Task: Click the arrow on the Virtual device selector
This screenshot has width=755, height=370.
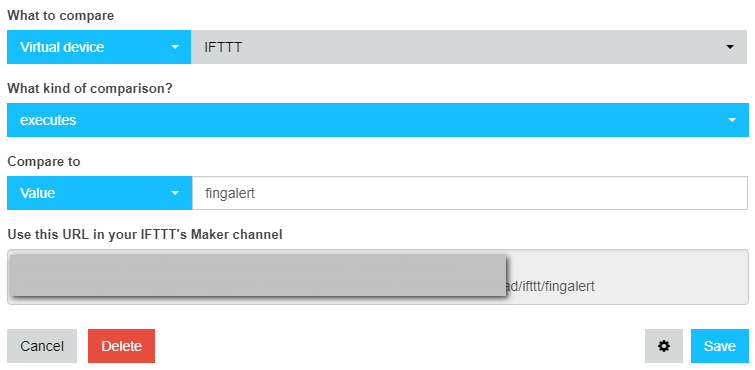Action: click(175, 47)
